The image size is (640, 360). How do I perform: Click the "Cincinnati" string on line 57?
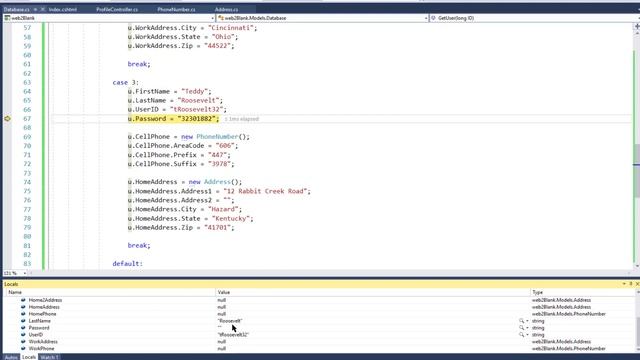coord(231,28)
